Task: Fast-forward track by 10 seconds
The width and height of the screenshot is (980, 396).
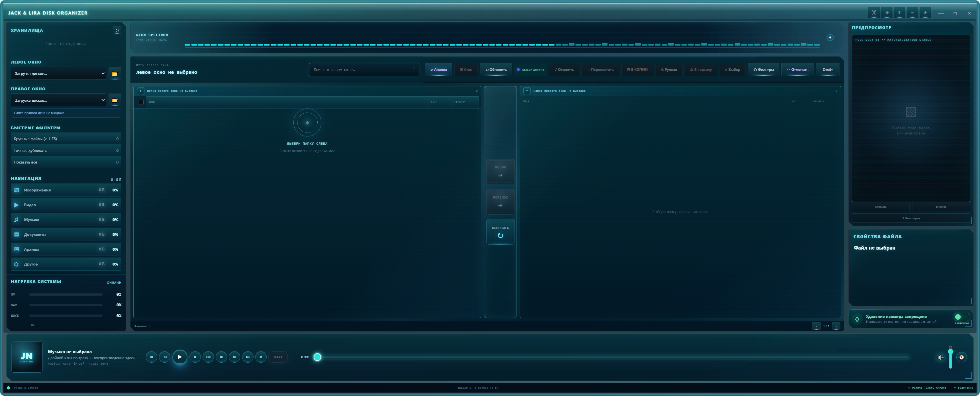Action: tap(208, 357)
